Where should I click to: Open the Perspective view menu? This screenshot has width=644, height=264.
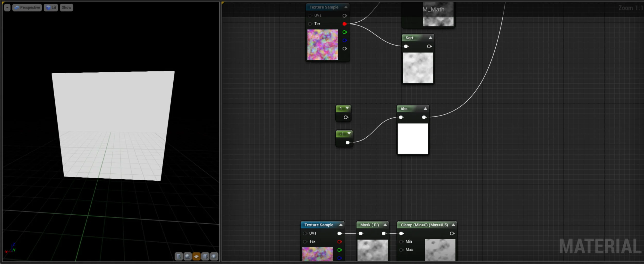point(27,7)
